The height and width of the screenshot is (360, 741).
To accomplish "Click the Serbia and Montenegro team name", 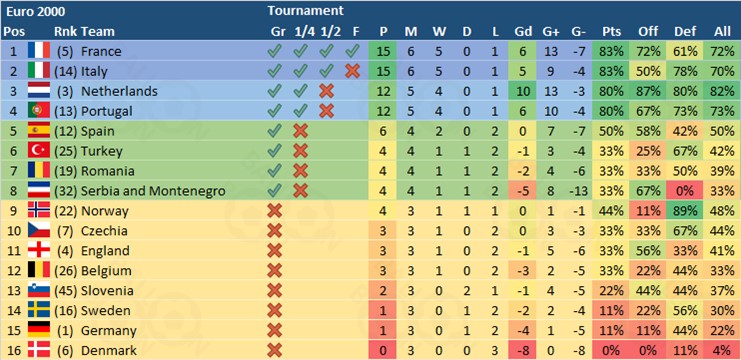I will [153, 191].
